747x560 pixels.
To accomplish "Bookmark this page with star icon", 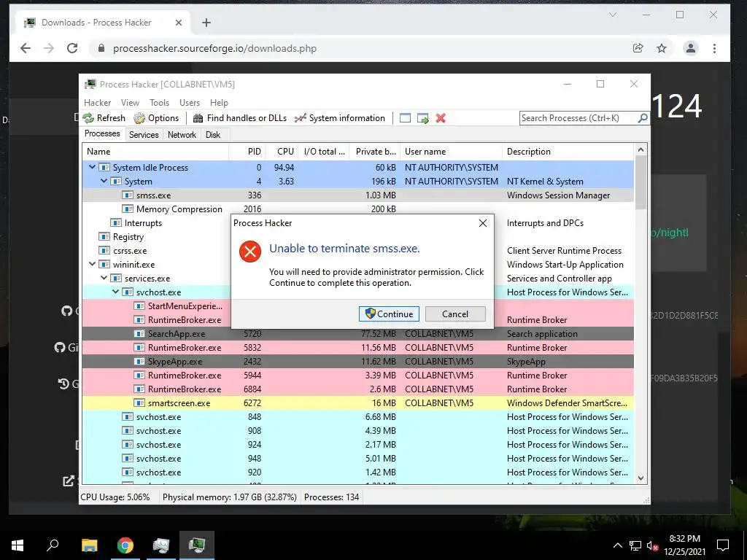I will [661, 48].
